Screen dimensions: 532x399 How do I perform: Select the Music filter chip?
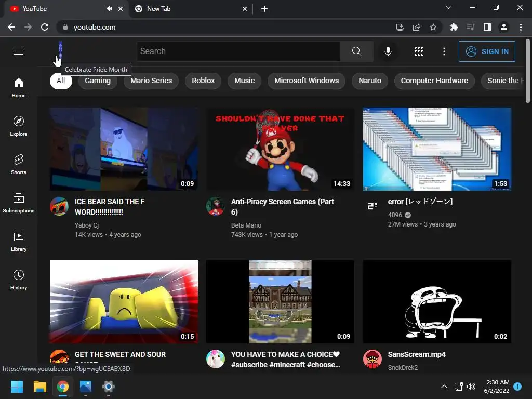coord(244,81)
